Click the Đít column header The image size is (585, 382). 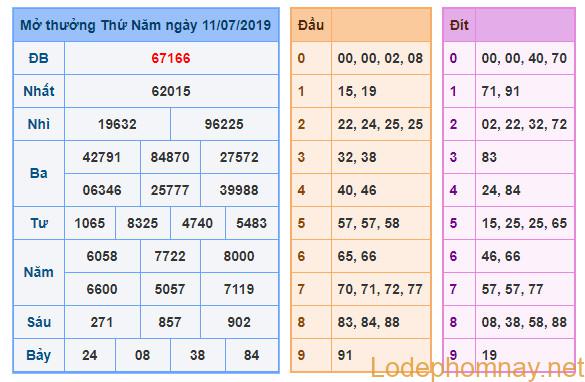pos(459,25)
